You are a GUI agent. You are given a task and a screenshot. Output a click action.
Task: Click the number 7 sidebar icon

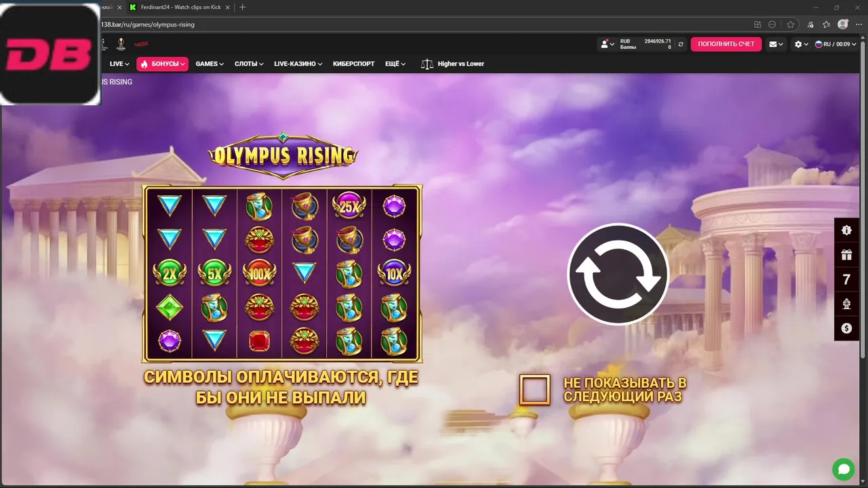[846, 279]
